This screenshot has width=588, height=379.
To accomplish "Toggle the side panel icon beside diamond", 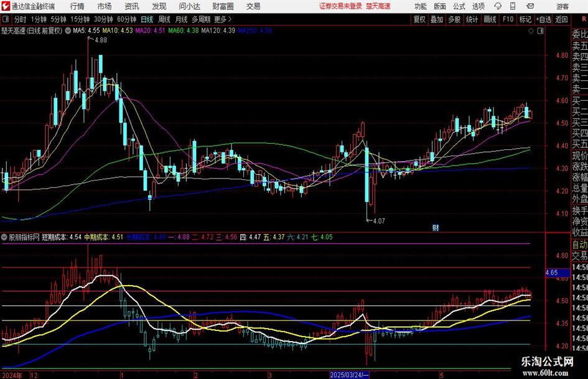I will click(x=540, y=30).
